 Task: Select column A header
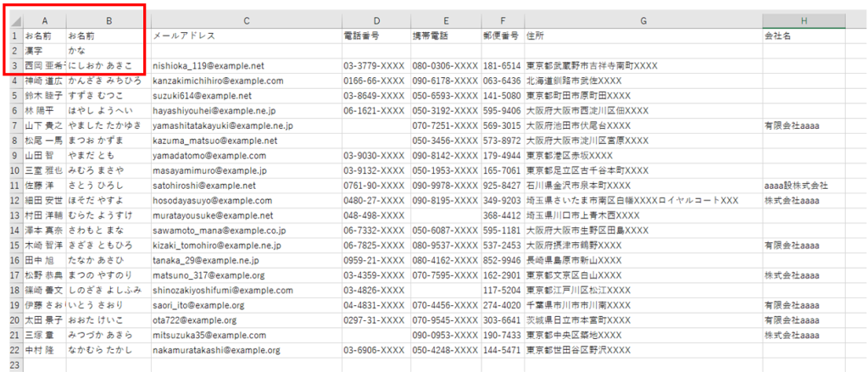44,20
